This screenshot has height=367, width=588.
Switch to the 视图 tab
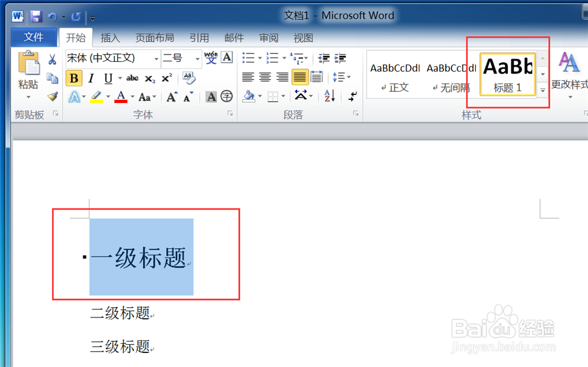303,38
